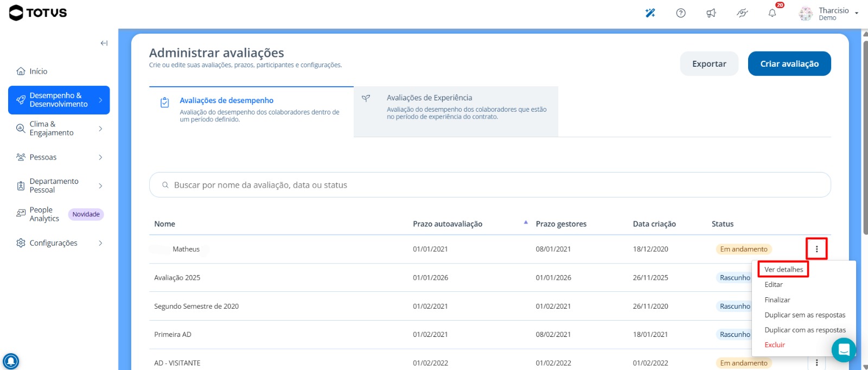Choose Editar in the context menu
The height and width of the screenshot is (370, 868).
[774, 285]
